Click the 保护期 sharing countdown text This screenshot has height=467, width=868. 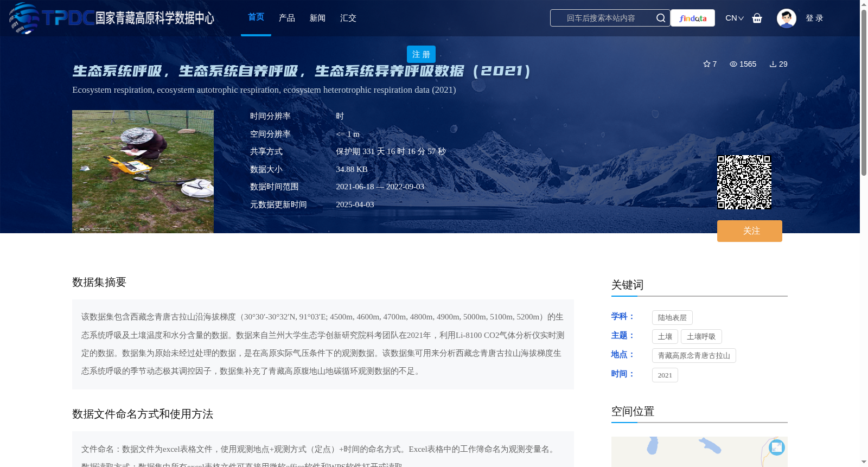(391, 151)
